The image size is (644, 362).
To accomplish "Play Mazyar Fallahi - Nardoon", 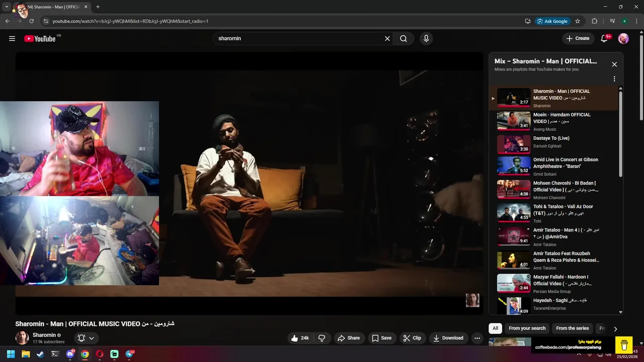I will tap(553, 284).
